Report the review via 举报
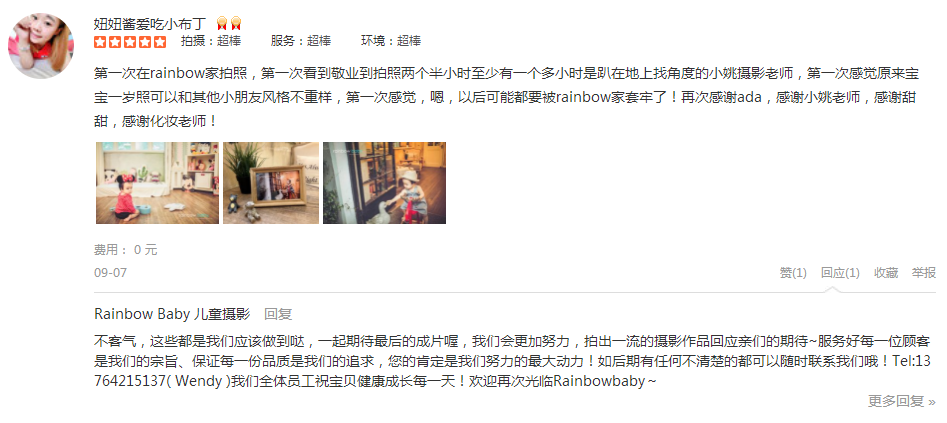The width and height of the screenshot is (947, 423). tap(924, 273)
